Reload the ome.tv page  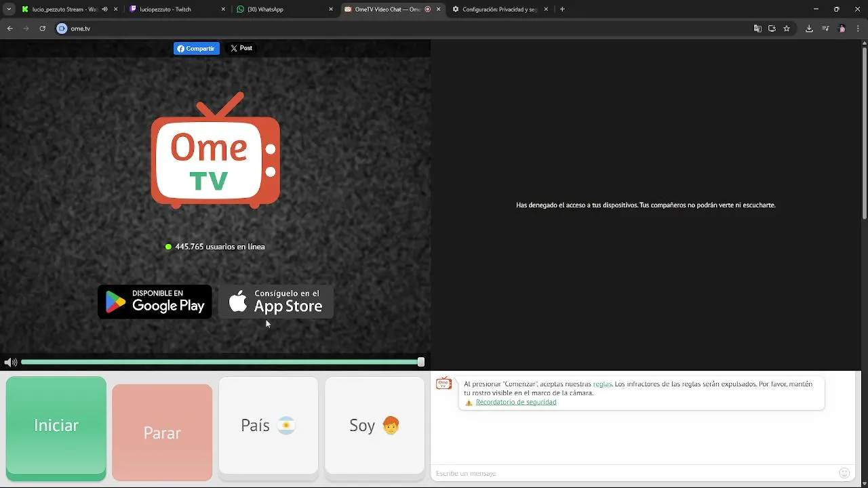(x=42, y=28)
